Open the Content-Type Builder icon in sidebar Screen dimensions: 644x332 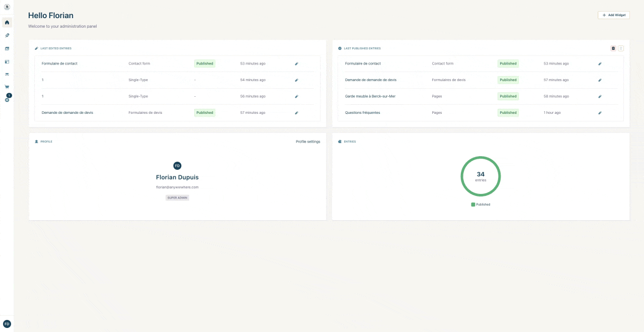7,61
